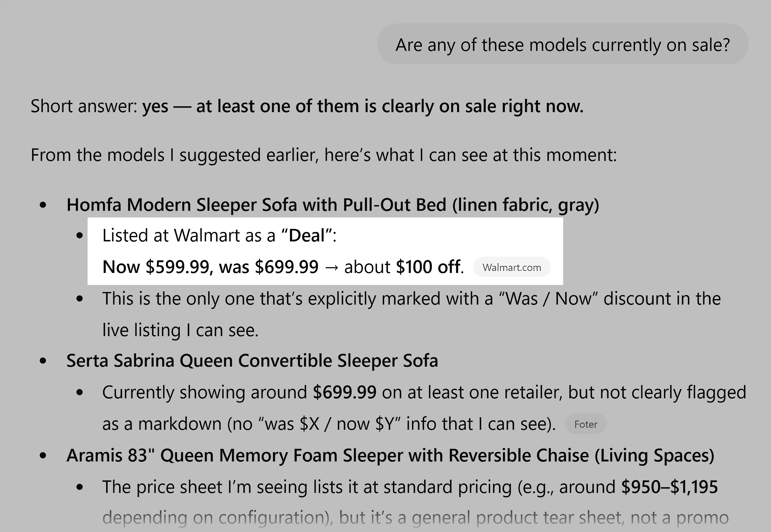Click the bold "yes — at least one" short answer

[363, 106]
